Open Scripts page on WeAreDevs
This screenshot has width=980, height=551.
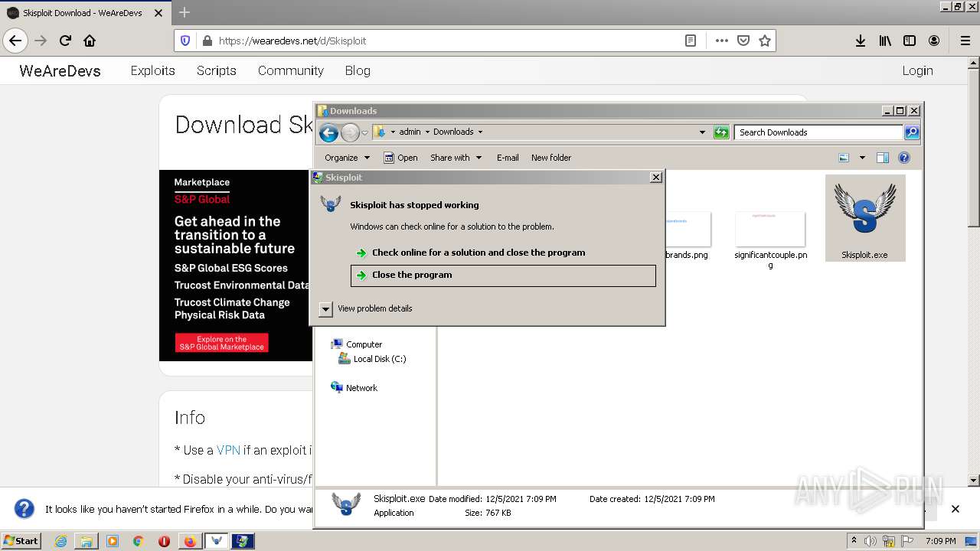point(216,70)
